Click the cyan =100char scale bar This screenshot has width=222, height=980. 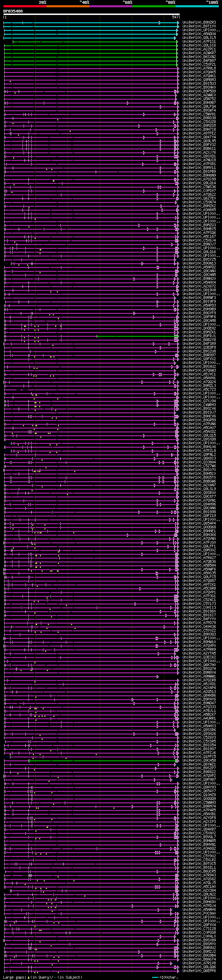155,977
